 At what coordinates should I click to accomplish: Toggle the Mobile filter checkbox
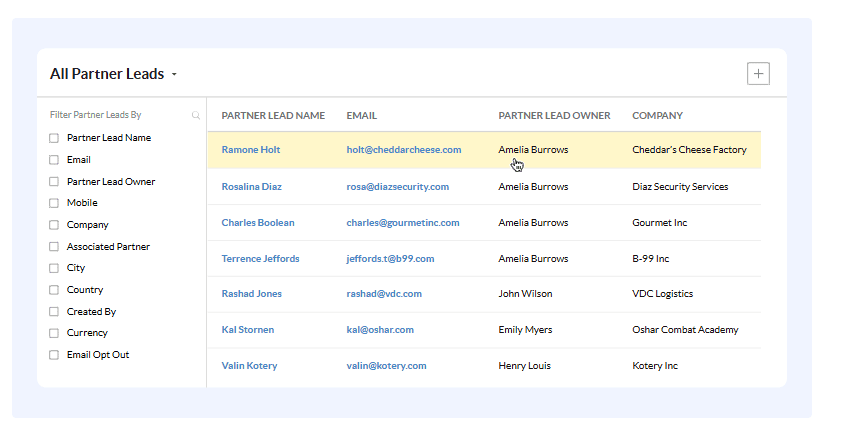pos(54,203)
